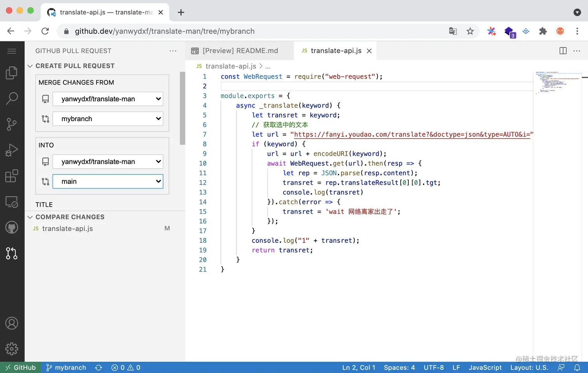Open editor more actions ellipsis
The image size is (588, 373).
pyautogui.click(x=577, y=51)
